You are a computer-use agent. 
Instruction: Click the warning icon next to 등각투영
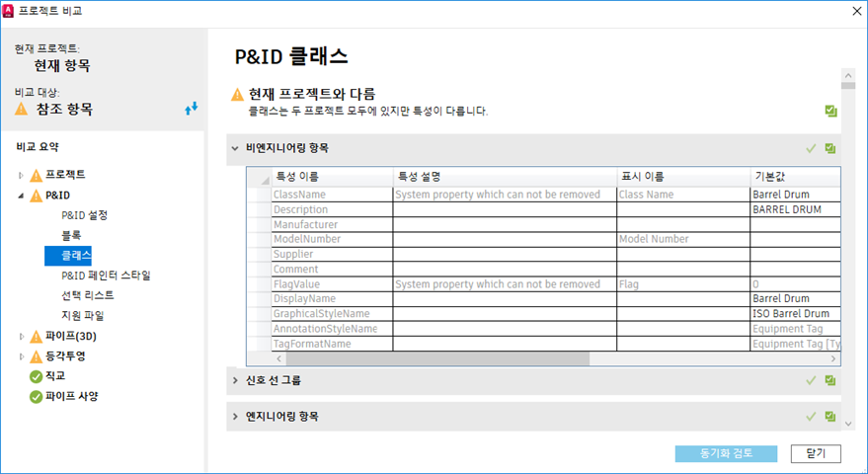click(36, 356)
